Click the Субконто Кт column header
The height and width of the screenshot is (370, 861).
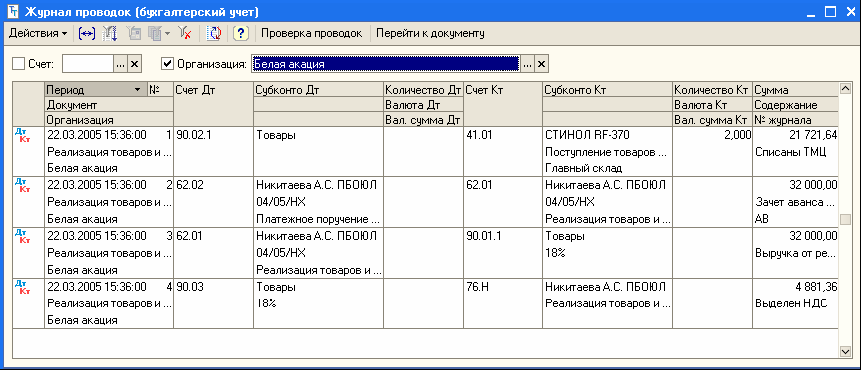(x=607, y=89)
